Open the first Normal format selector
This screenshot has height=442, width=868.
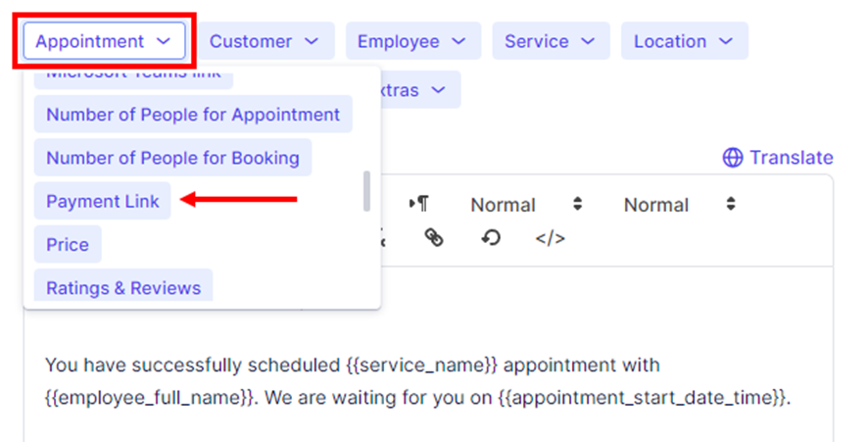pos(527,205)
